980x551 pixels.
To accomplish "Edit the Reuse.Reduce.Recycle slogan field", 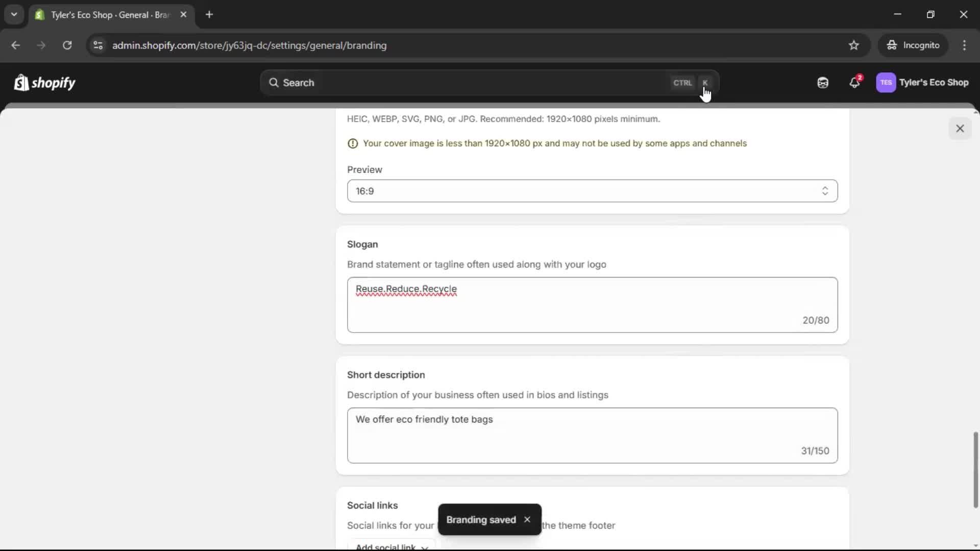I will (591, 304).
